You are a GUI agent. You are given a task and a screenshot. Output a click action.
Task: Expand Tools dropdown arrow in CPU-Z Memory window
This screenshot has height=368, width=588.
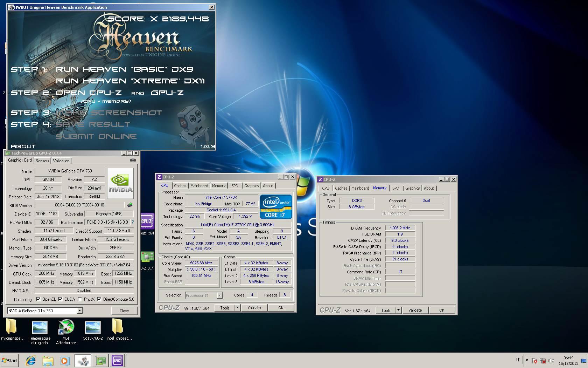(398, 310)
